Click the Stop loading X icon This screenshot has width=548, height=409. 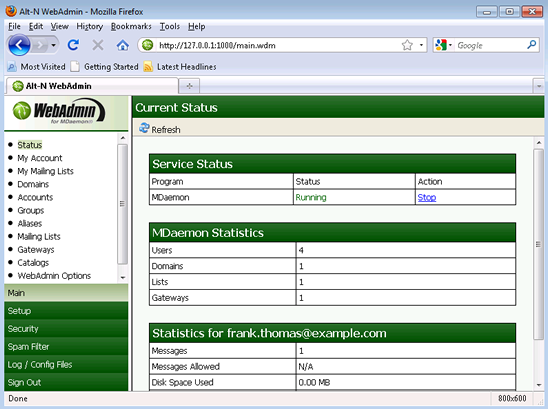point(98,45)
